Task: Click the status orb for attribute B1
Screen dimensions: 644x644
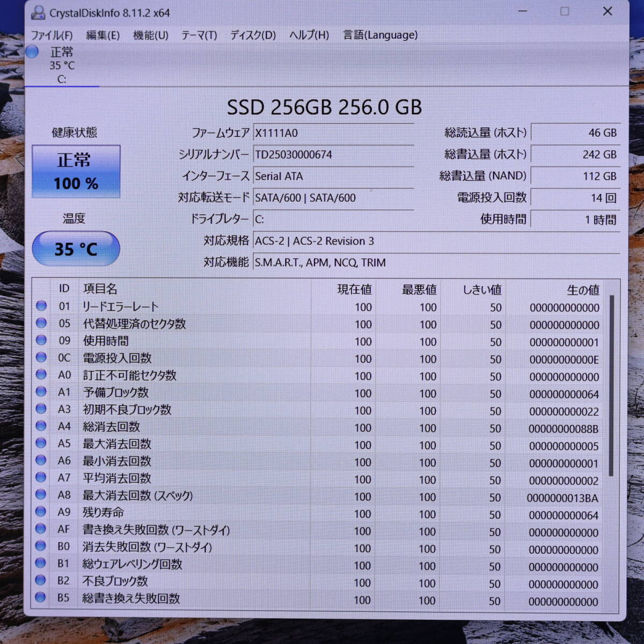Action: tap(41, 563)
